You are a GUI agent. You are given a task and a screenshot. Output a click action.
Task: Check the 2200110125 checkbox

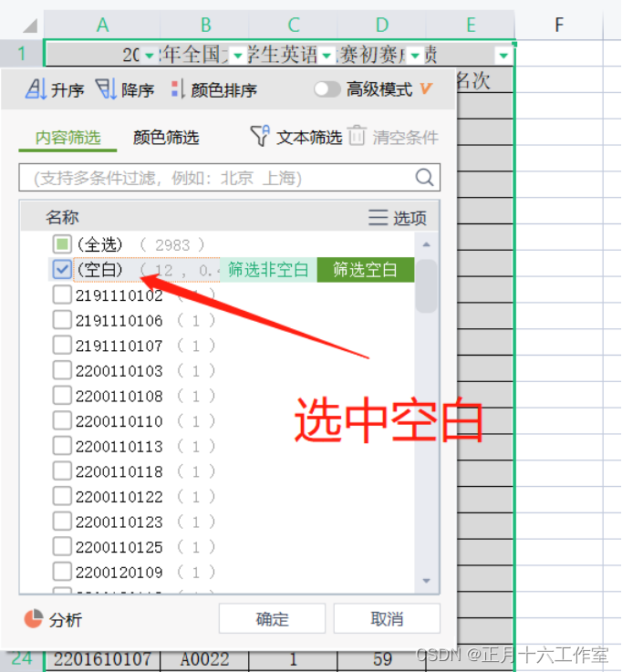click(62, 547)
